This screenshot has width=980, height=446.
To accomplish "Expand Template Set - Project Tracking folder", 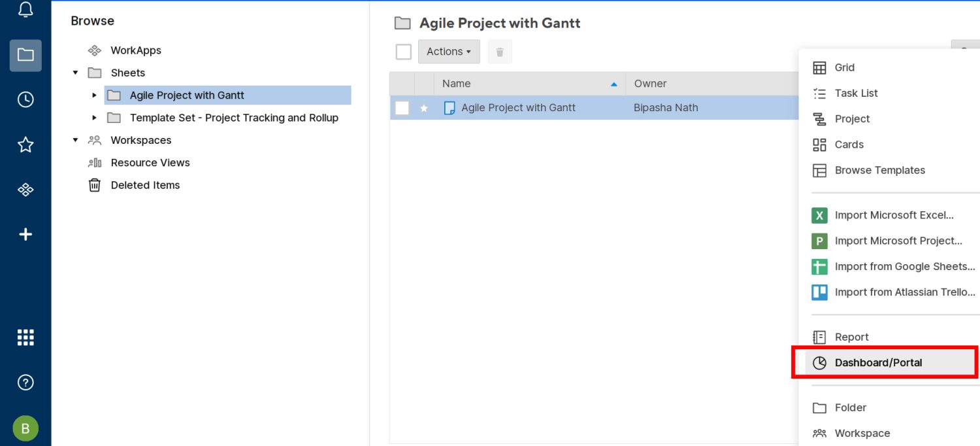I will click(95, 118).
